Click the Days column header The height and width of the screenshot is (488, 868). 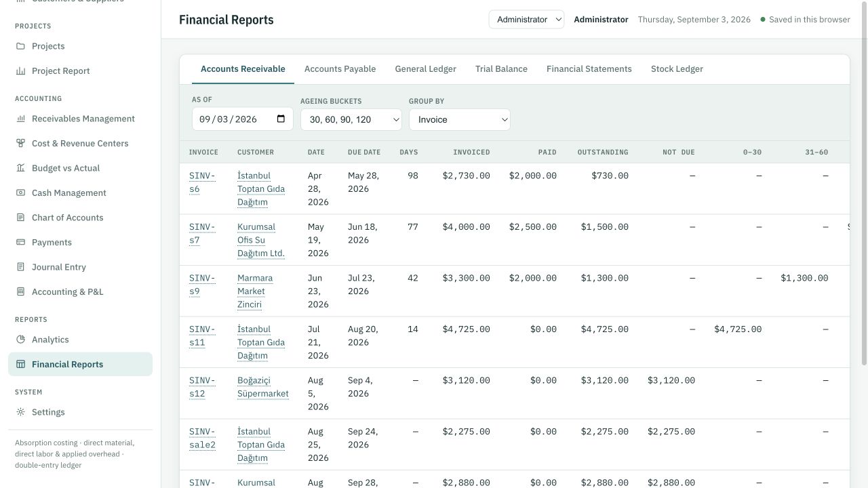(409, 152)
